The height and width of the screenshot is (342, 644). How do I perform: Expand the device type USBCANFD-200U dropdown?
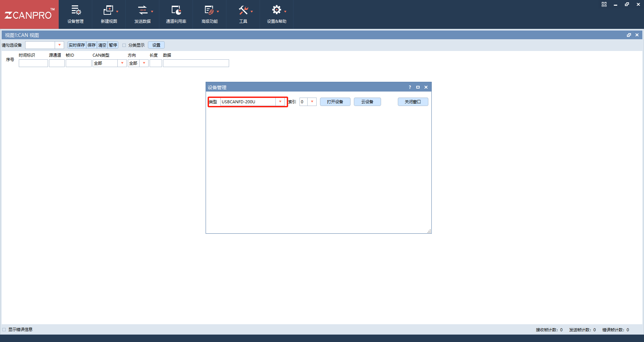(x=280, y=102)
